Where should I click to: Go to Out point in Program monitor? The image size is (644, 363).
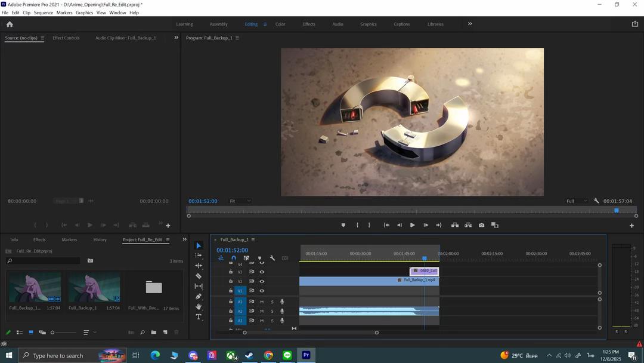coord(439,225)
